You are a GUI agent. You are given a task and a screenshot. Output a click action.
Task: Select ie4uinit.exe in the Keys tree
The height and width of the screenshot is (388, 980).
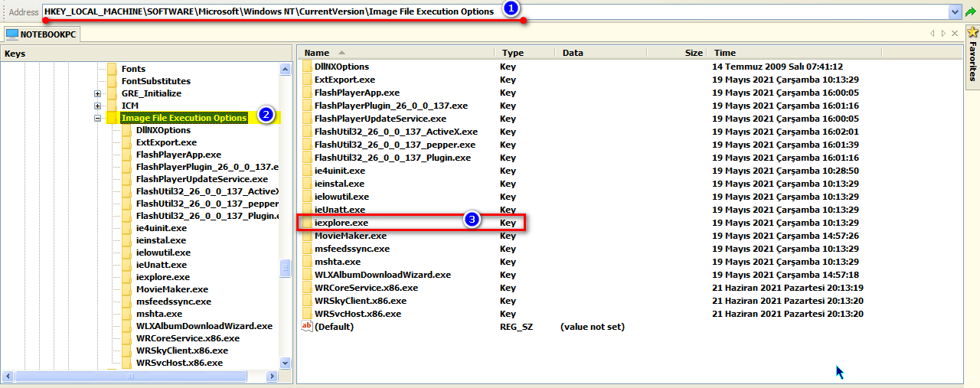pyautogui.click(x=161, y=228)
